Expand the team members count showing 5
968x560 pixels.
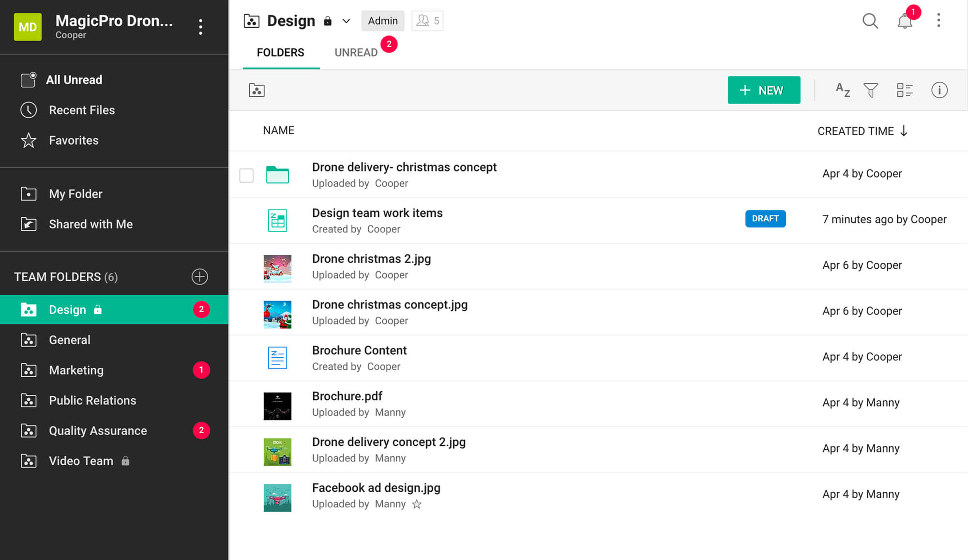pos(427,21)
